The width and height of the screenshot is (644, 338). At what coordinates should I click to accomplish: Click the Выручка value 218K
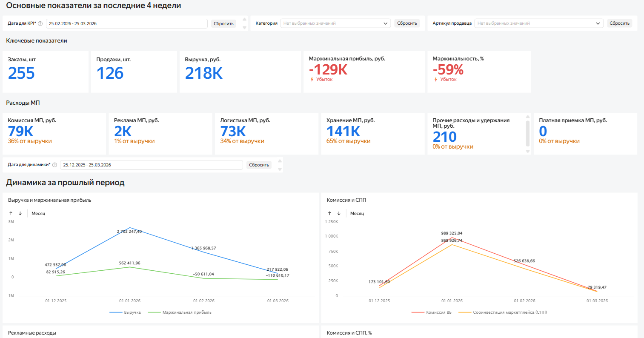coord(204,73)
